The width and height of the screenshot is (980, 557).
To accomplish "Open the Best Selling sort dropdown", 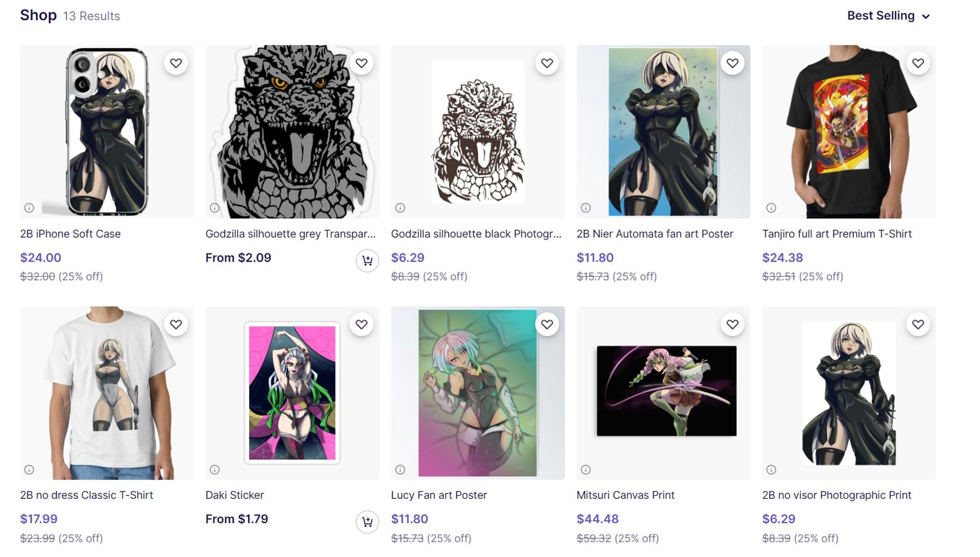I will click(880, 16).
